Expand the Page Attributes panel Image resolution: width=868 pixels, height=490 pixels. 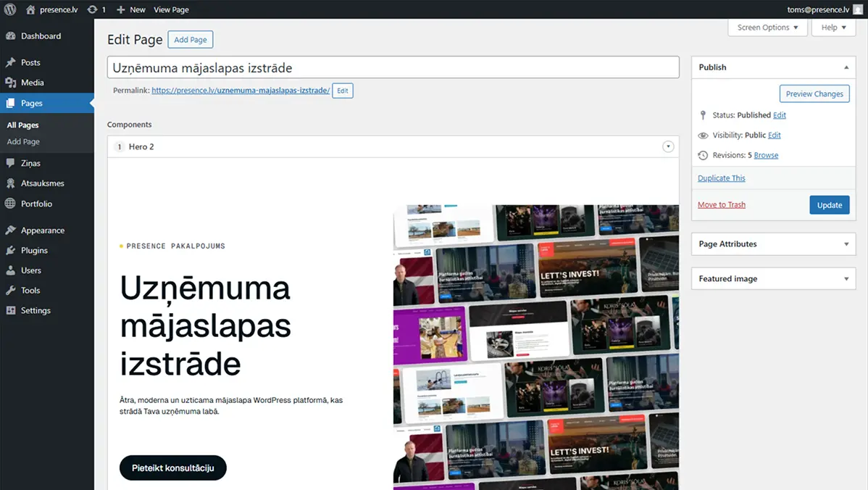point(846,244)
